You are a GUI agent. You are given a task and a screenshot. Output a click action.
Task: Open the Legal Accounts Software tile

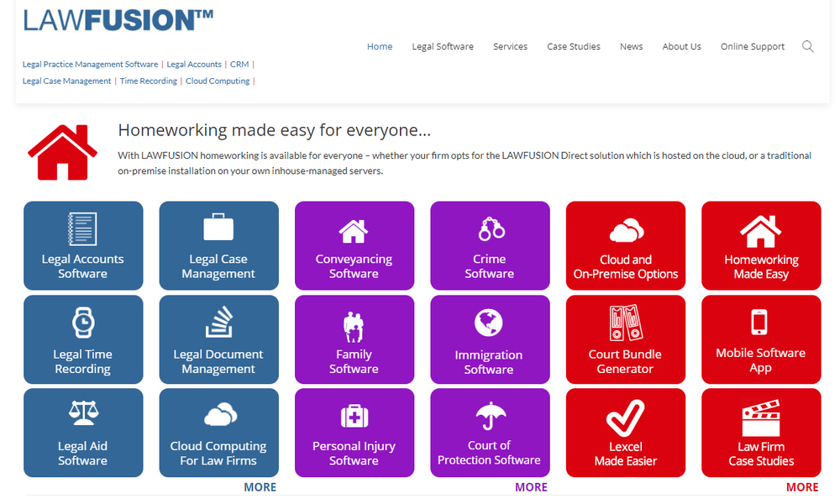83,245
